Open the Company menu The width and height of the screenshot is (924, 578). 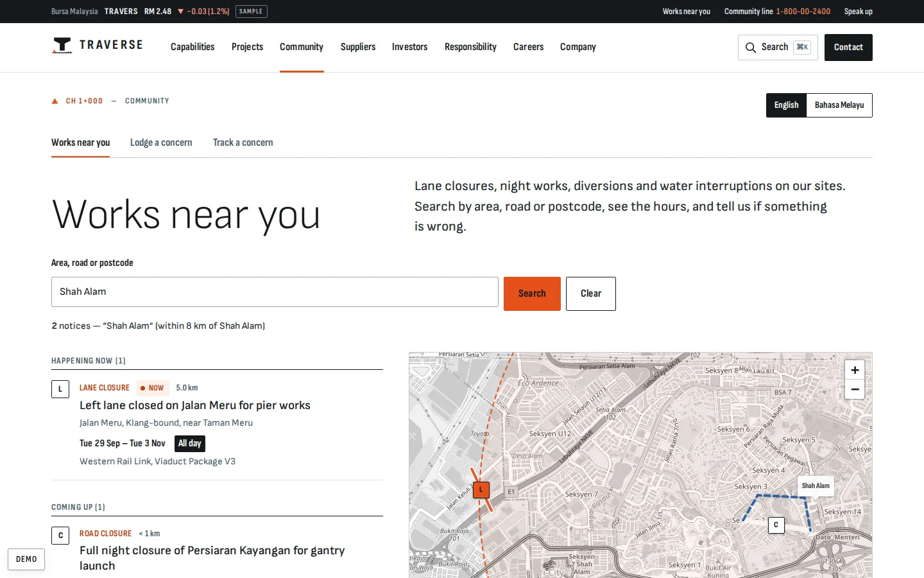tap(578, 47)
